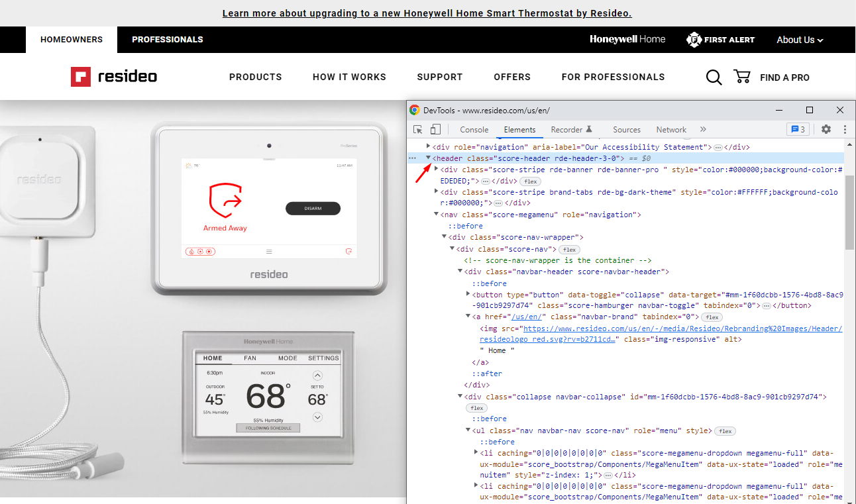The width and height of the screenshot is (856, 504).
Task: Click the flex badge under navbar-collapse div
Action: (x=476, y=408)
